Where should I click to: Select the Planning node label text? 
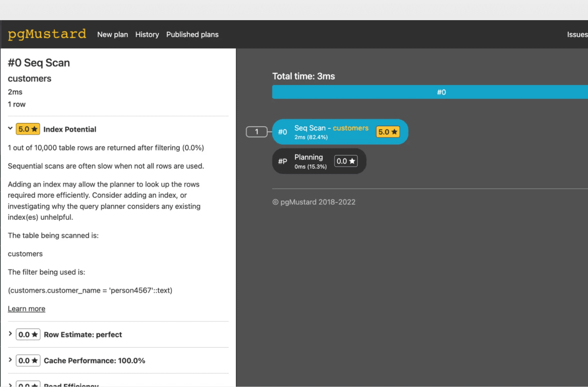(308, 157)
